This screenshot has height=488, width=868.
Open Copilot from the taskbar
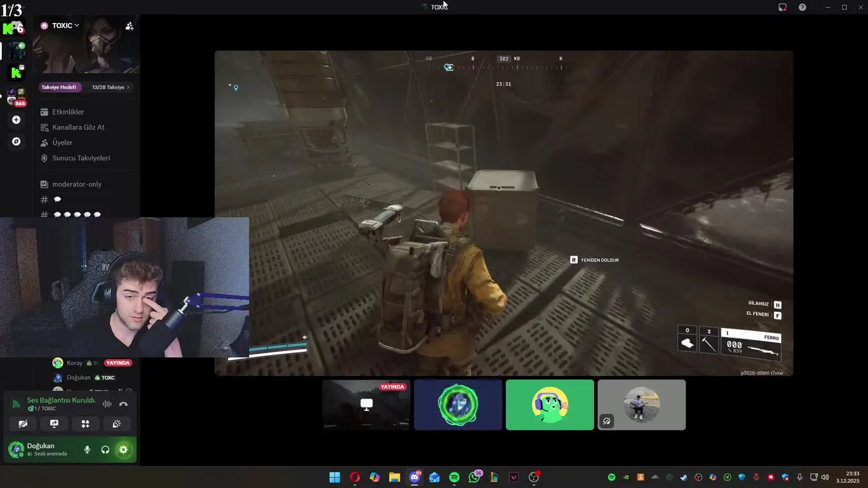(x=374, y=477)
